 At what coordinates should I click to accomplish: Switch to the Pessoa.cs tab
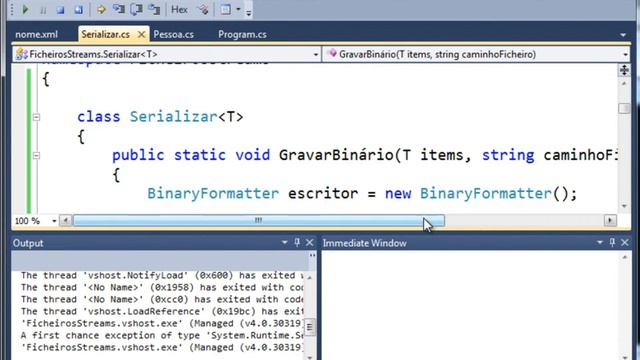(x=173, y=34)
